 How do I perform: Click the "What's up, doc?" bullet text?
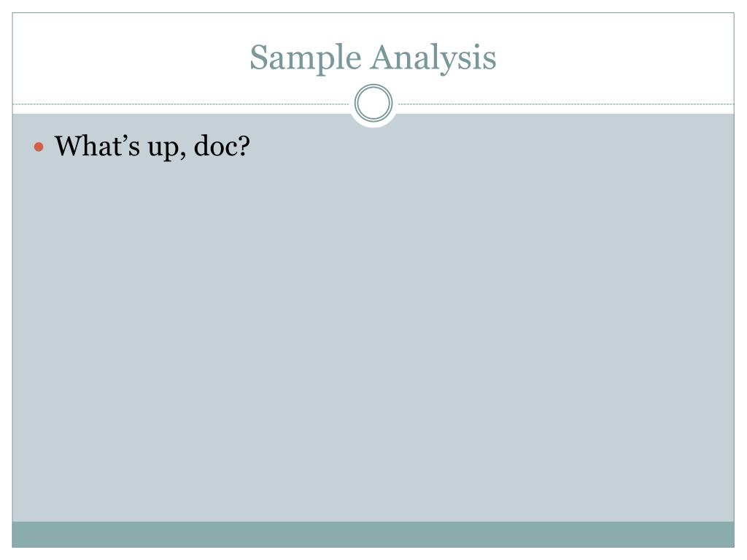point(152,147)
